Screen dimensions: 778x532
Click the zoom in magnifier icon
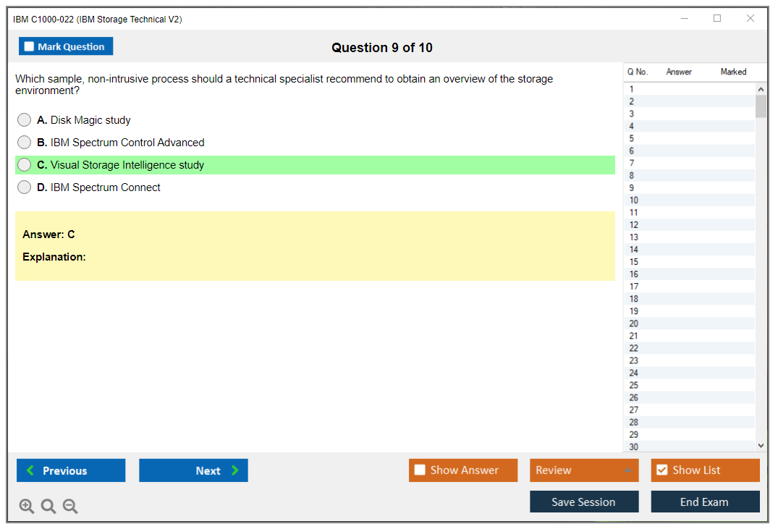tap(27, 507)
